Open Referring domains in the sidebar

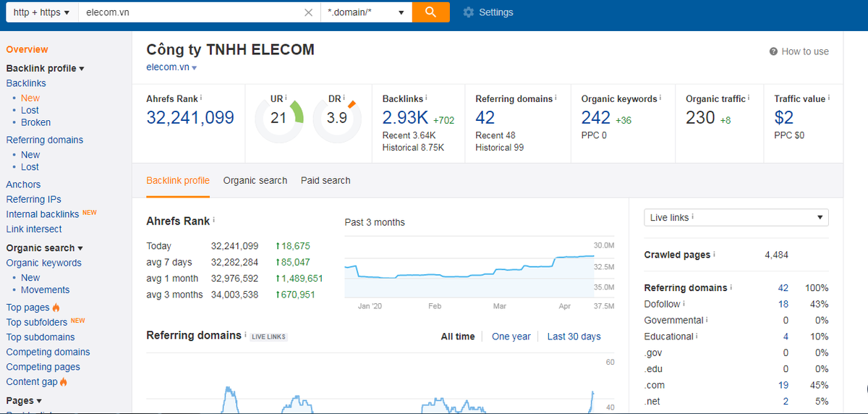coord(45,140)
